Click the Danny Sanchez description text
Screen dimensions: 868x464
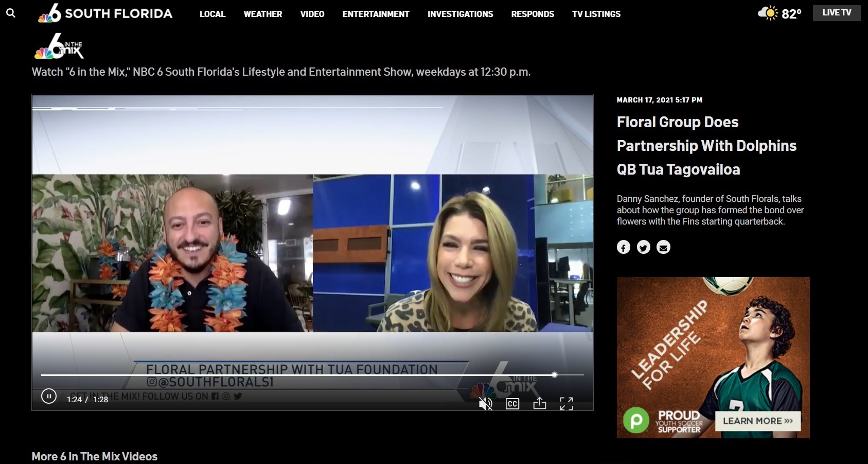(711, 210)
